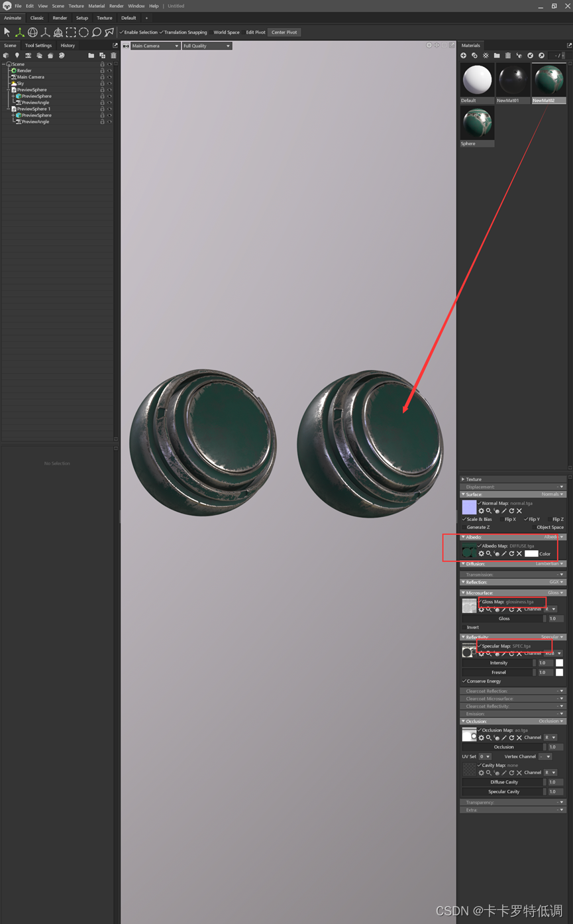
Task: Apply material to selection icon
Action: [x=519, y=56]
